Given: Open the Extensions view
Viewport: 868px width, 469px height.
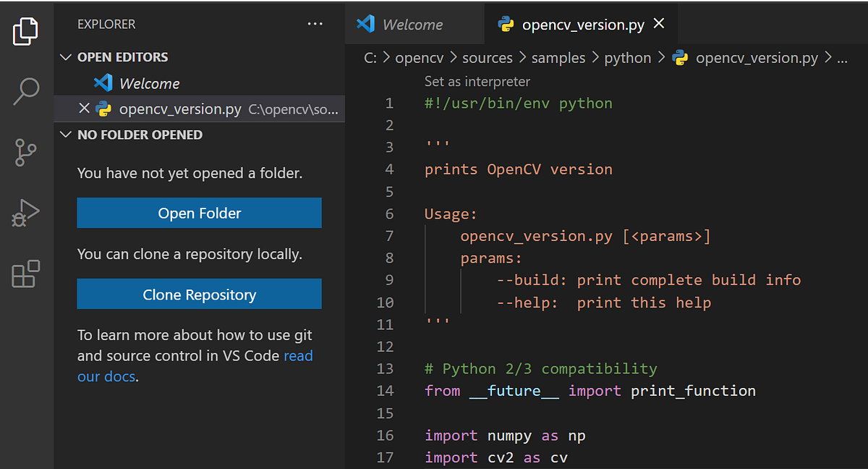Looking at the screenshot, I should [26, 274].
